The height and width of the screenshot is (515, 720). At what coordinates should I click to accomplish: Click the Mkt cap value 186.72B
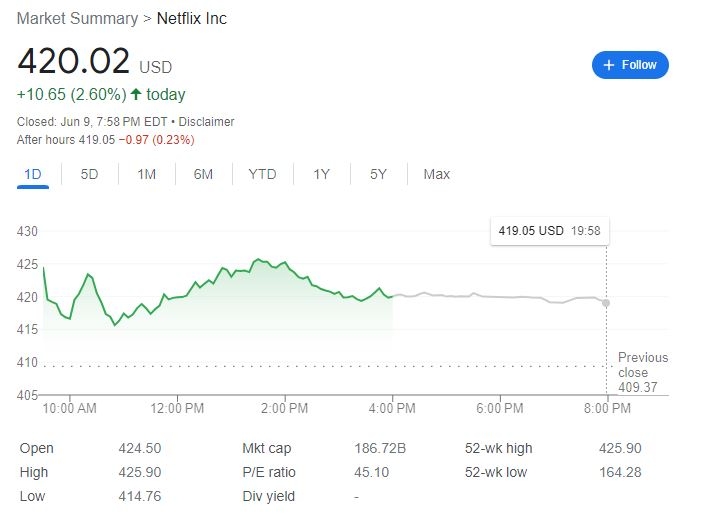380,448
